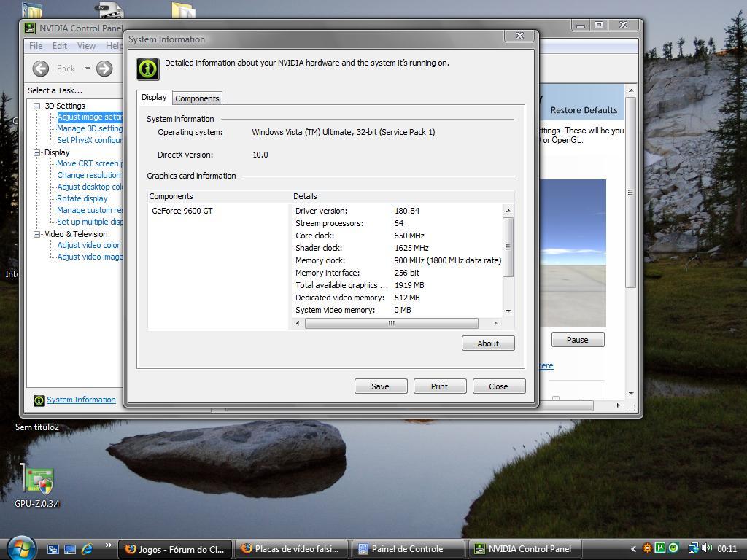Image resolution: width=747 pixels, height=560 pixels.
Task: Close the dialog with Close button
Action: [499, 386]
